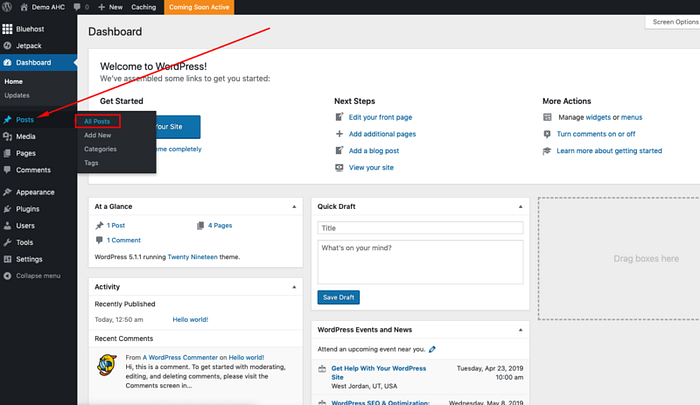Click the Pages icon in sidebar
Viewport: 700px width, 405px height.
click(x=7, y=153)
